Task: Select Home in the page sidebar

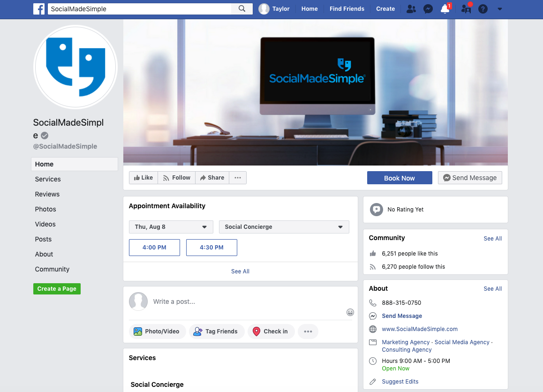Action: [x=75, y=164]
